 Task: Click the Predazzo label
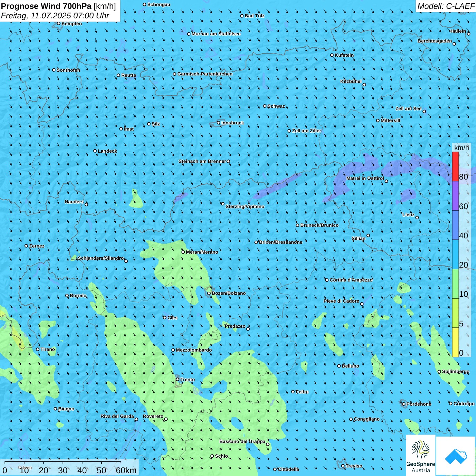coord(235,326)
